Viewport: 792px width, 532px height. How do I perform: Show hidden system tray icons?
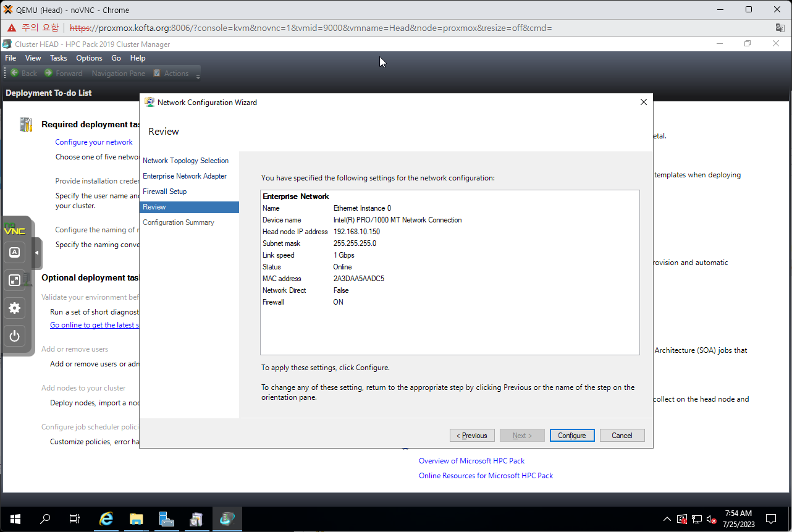(x=667, y=519)
